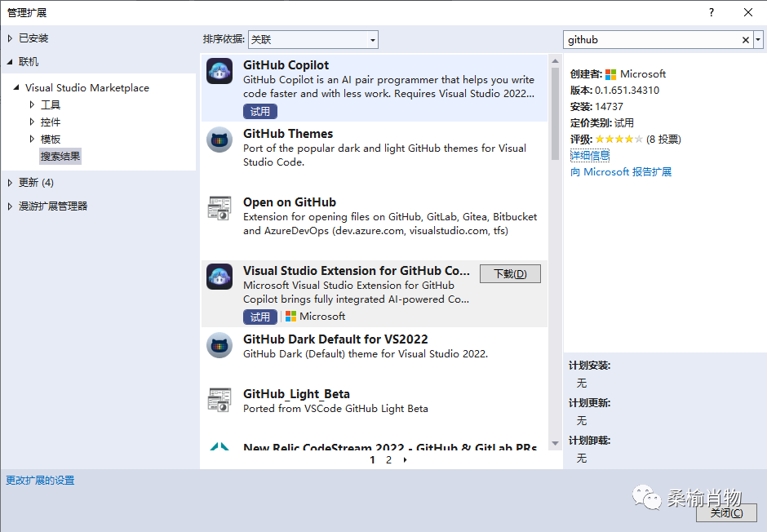Select the GitHub Themes title
The width and height of the screenshot is (767, 532).
point(288,134)
